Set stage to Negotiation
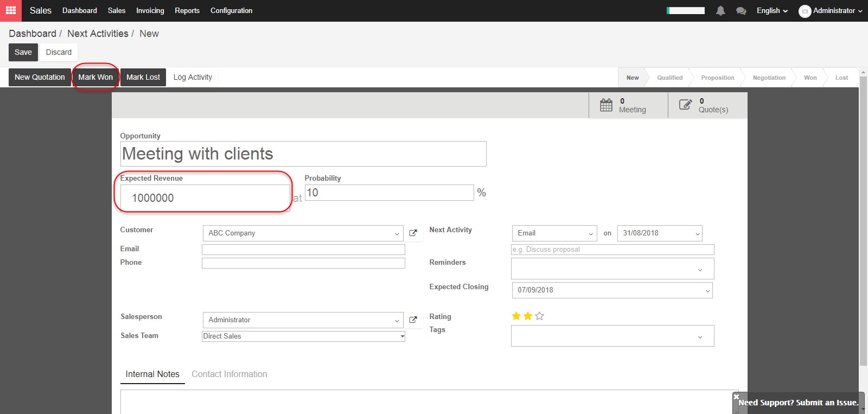The image size is (868, 414). pyautogui.click(x=769, y=78)
